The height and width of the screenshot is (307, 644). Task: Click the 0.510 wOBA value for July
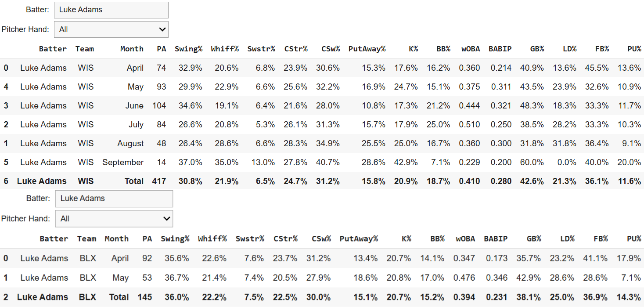click(x=470, y=125)
